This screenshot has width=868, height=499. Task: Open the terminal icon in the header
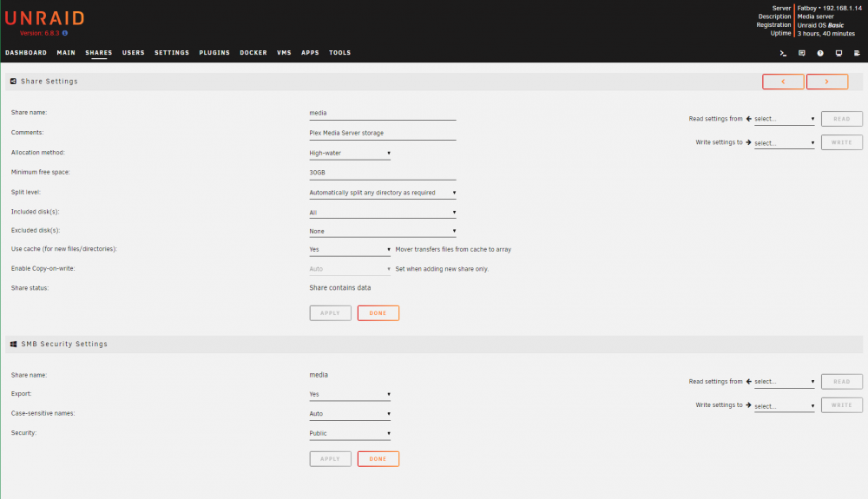click(783, 53)
